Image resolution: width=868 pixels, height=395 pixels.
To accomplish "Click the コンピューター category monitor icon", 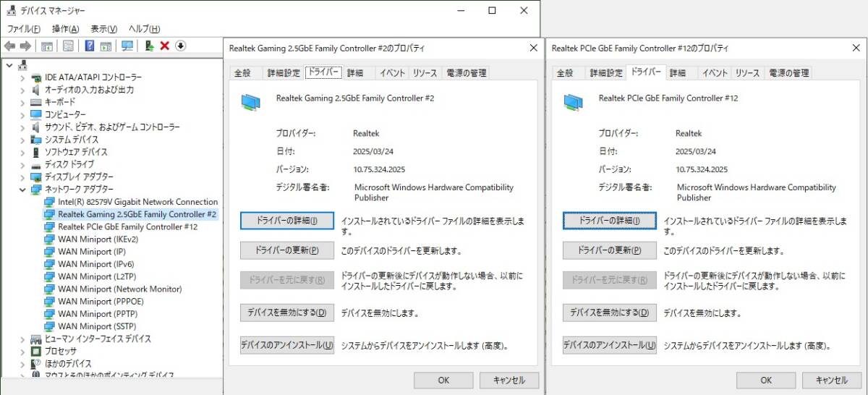I will [36, 114].
